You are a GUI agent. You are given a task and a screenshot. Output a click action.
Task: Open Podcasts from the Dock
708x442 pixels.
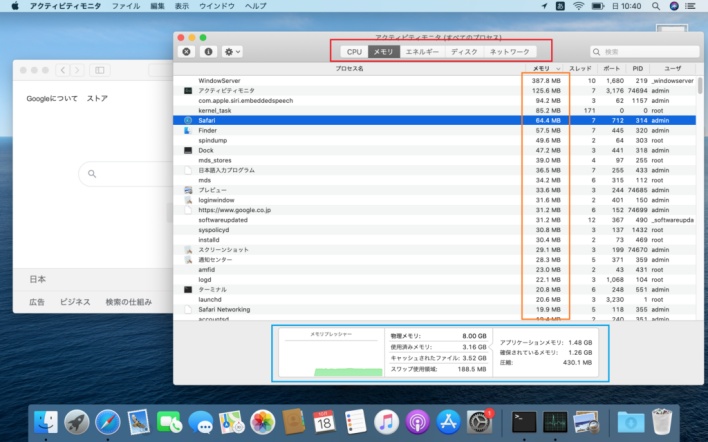[417, 422]
